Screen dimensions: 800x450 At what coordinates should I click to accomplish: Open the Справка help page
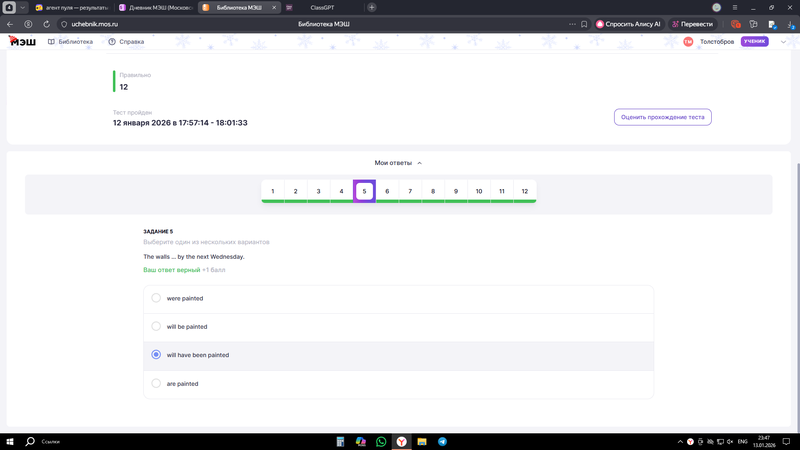click(126, 42)
